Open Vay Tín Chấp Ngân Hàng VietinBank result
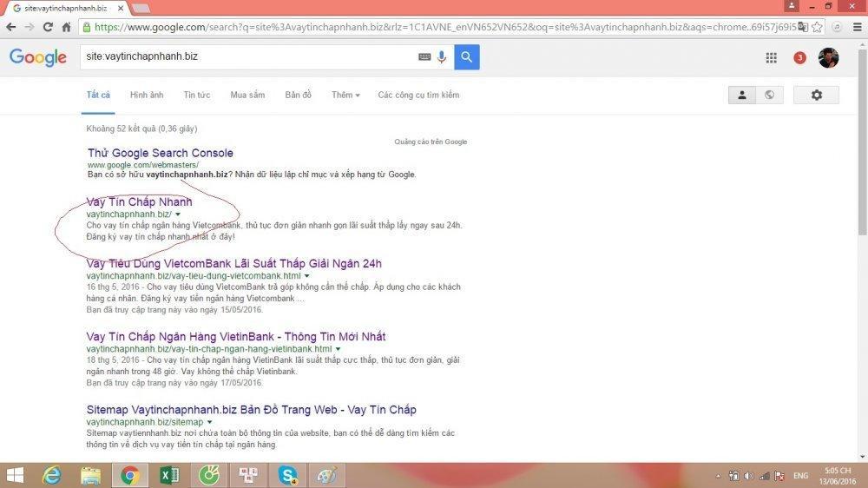 point(236,337)
